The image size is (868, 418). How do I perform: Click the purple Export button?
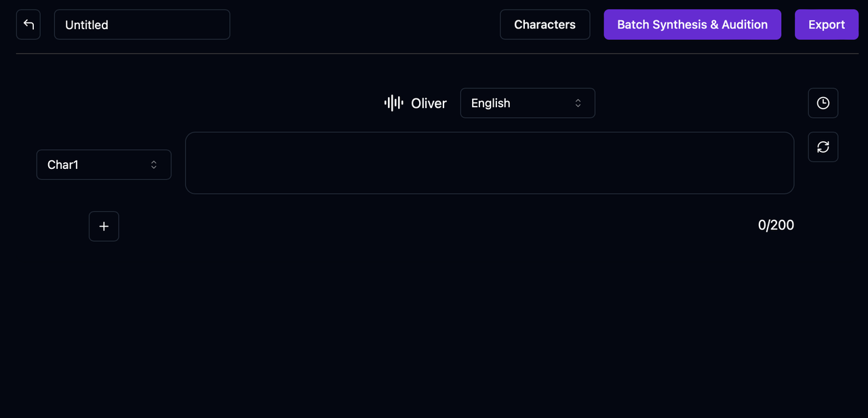click(827, 24)
